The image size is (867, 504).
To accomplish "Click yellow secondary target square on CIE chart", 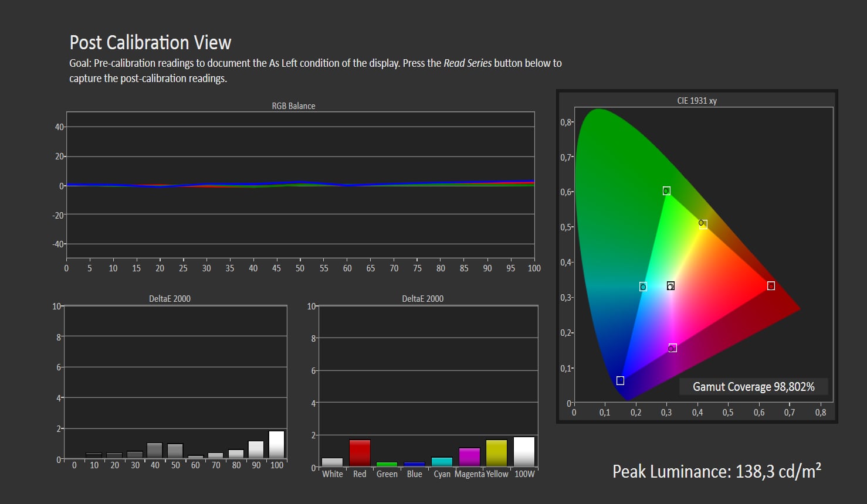I will [x=703, y=224].
